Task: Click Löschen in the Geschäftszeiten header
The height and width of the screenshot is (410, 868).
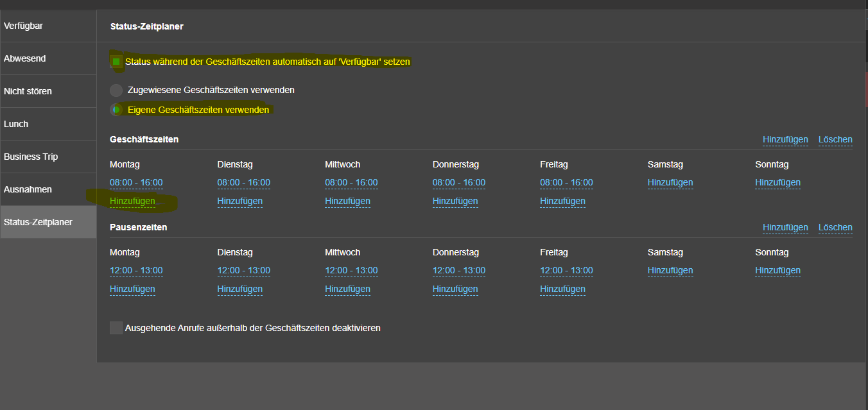Action: coord(835,139)
